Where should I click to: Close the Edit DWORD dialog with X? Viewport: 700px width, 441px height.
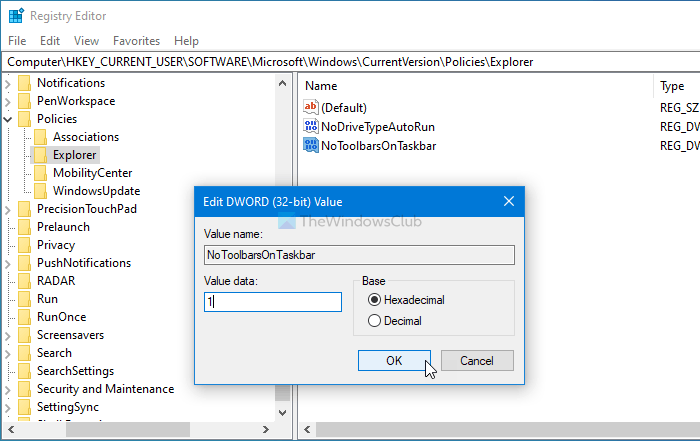point(509,201)
